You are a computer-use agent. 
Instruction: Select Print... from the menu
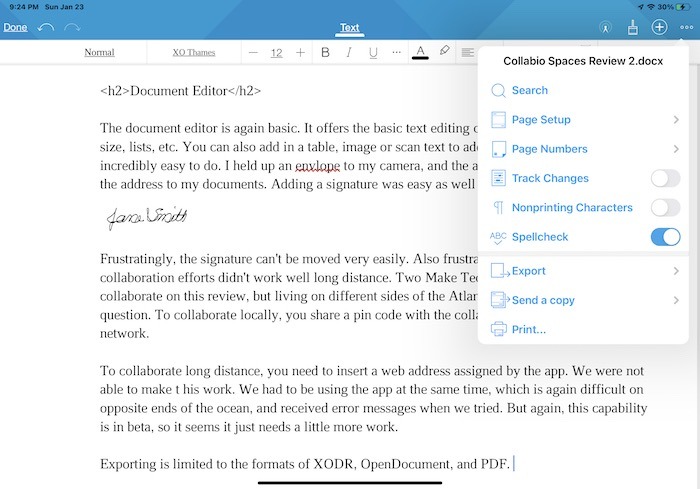click(583, 330)
